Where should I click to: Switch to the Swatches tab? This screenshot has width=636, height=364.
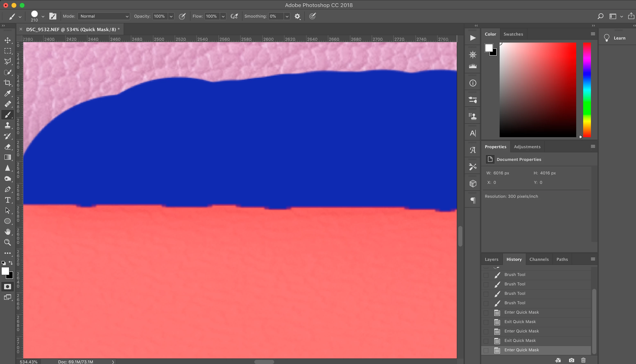513,34
